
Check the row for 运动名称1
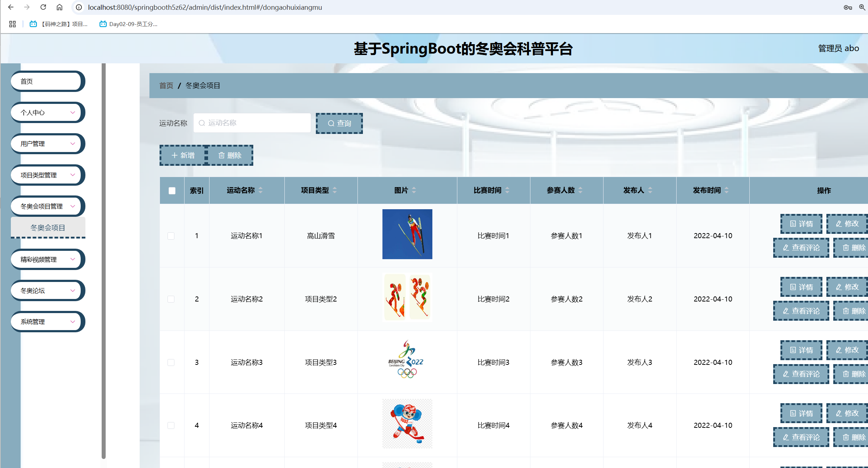[x=171, y=236]
